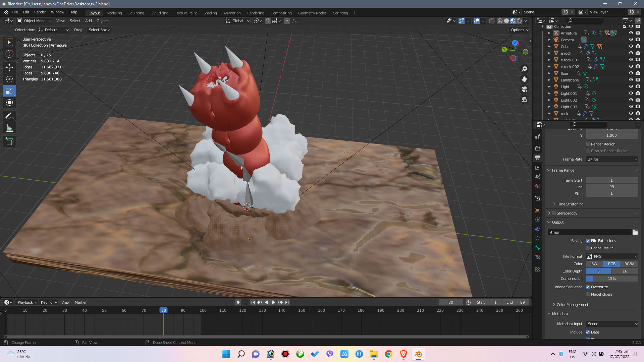This screenshot has height=362, width=644.
Task: Toggle the Stereoscopy checkbox
Action: (x=554, y=213)
